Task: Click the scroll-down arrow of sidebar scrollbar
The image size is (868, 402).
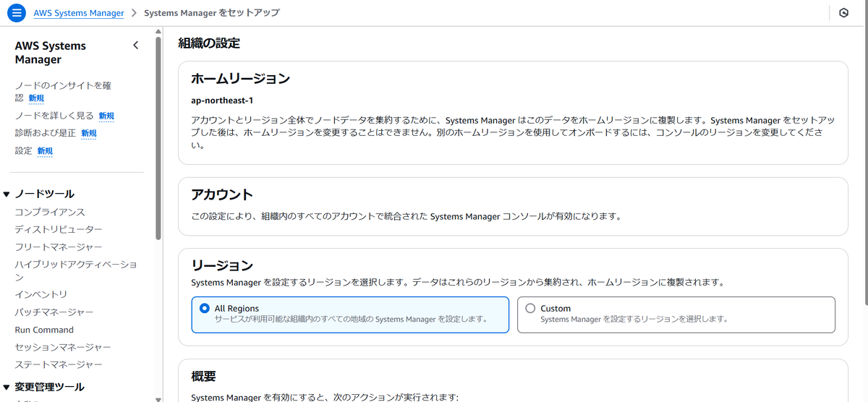Action: (x=158, y=398)
